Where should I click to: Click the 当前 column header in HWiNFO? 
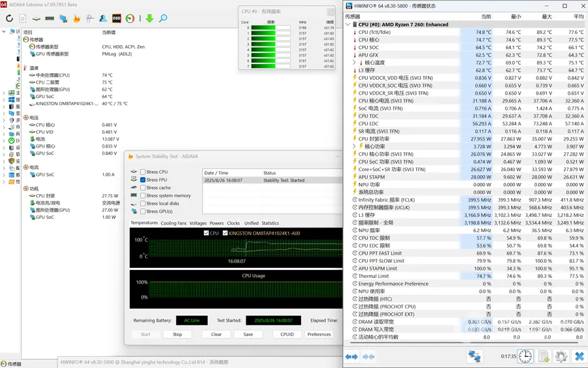tap(485, 16)
